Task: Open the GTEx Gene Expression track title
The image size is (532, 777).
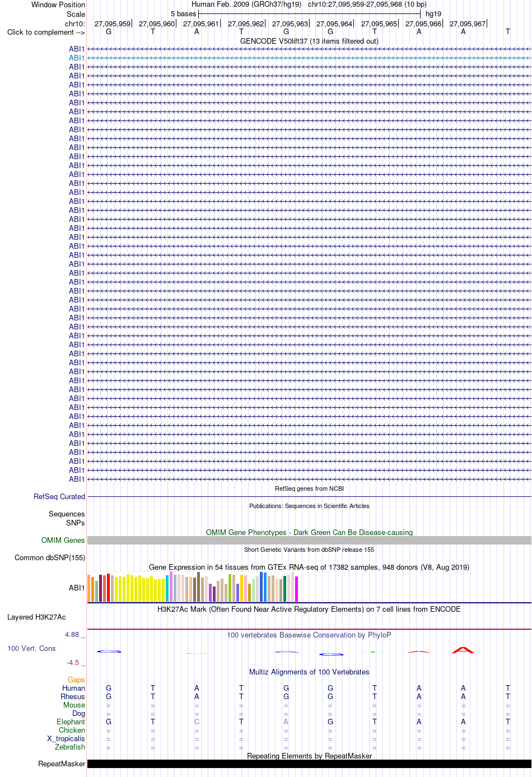Action: (x=309, y=567)
